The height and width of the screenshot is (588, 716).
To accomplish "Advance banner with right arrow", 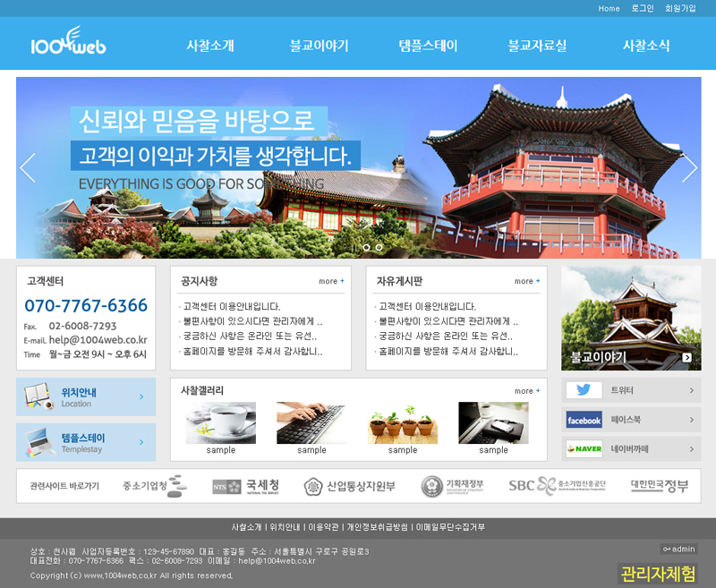I will pos(689,167).
